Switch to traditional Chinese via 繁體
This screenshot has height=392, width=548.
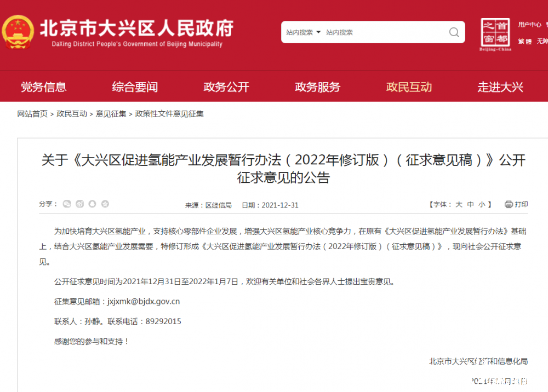525,41
